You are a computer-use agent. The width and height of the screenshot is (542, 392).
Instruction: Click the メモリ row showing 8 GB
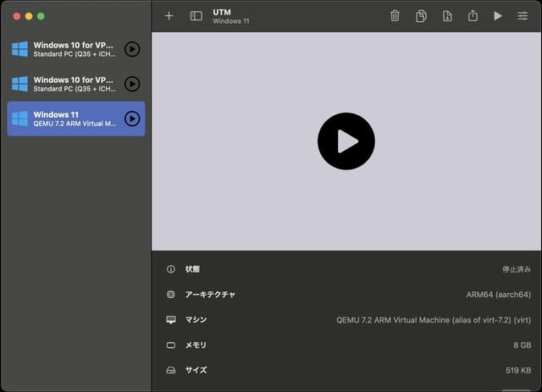click(347, 345)
